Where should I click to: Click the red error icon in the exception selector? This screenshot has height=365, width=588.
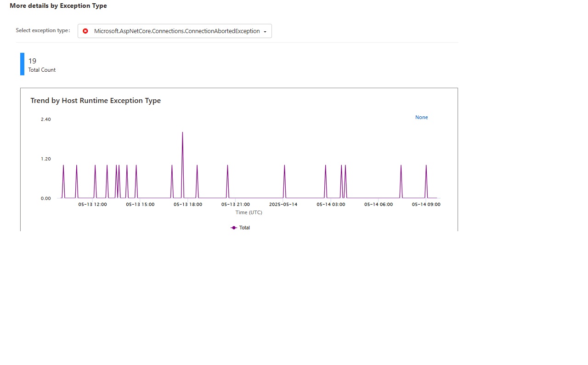tap(85, 31)
